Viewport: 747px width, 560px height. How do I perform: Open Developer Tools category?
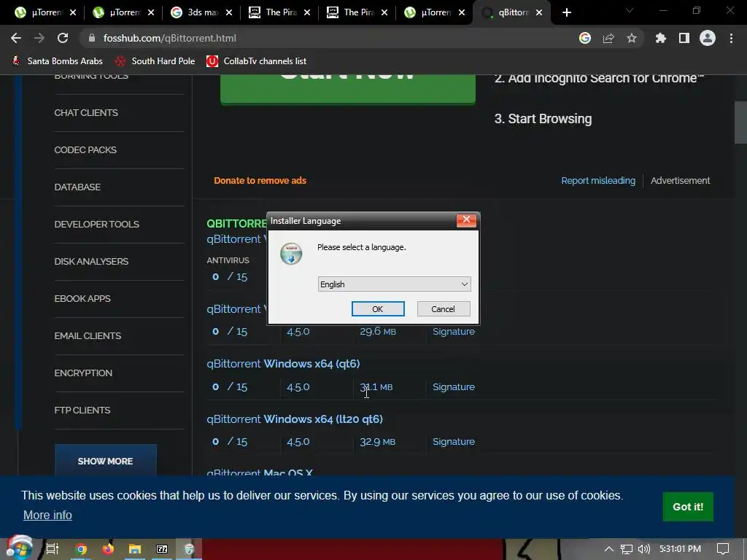[x=97, y=225]
